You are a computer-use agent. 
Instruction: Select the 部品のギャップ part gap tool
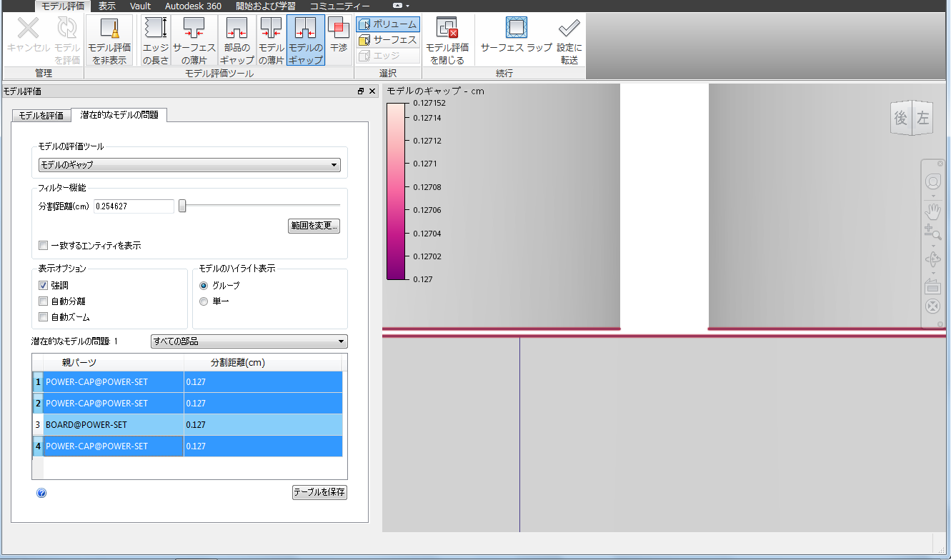pyautogui.click(x=236, y=41)
